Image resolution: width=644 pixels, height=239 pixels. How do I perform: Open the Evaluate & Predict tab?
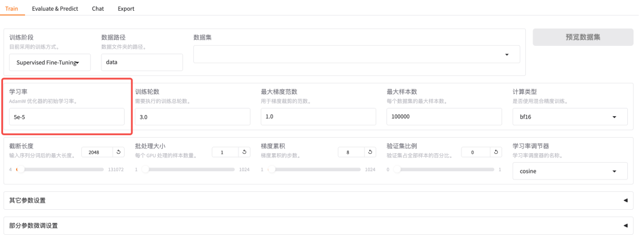(55, 8)
